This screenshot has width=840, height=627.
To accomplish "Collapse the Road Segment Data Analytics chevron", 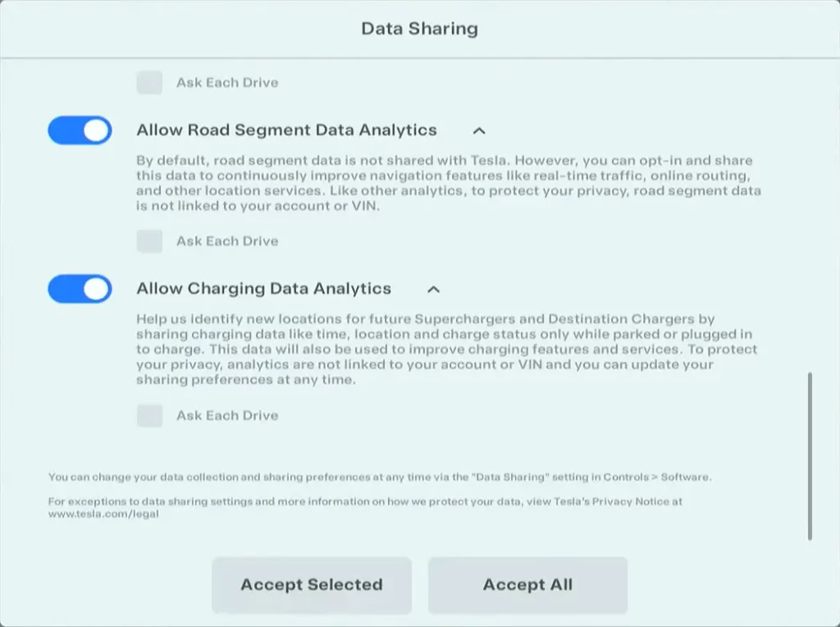I will point(480,130).
